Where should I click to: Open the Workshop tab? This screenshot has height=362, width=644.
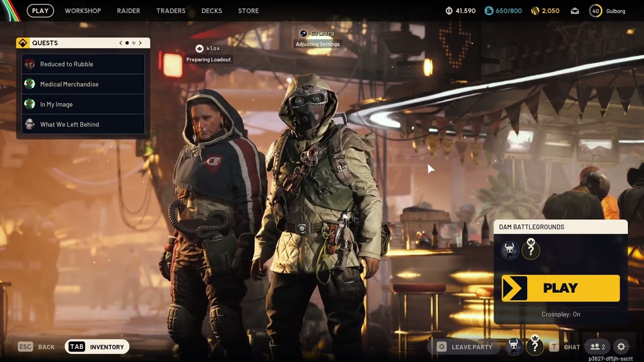83,11
